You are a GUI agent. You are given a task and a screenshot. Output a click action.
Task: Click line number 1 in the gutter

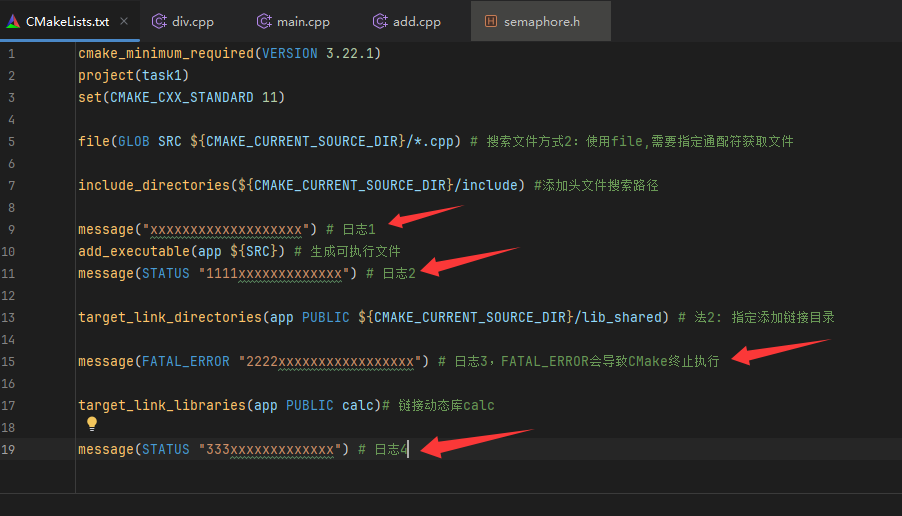[x=11, y=53]
